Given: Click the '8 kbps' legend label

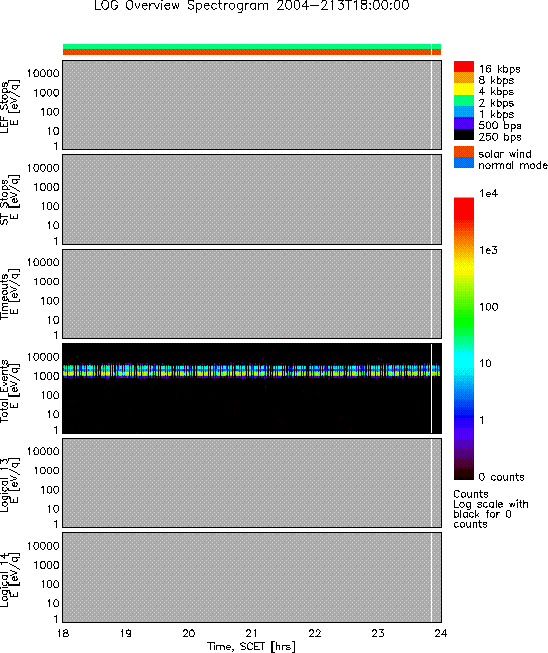Looking at the screenshot, I should click(x=496, y=80).
